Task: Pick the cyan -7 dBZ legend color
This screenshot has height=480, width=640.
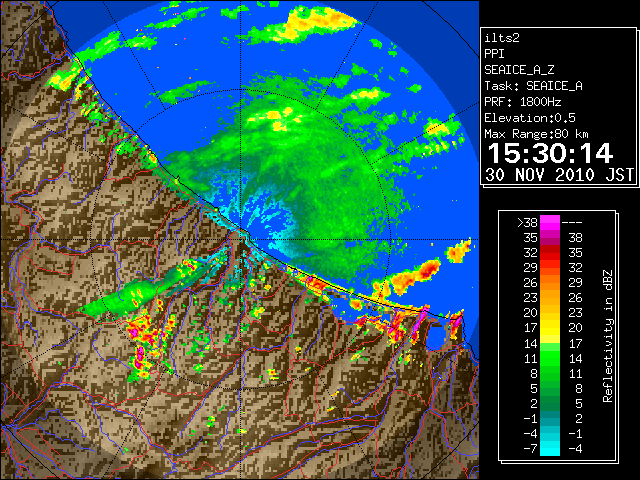Action: (550, 448)
